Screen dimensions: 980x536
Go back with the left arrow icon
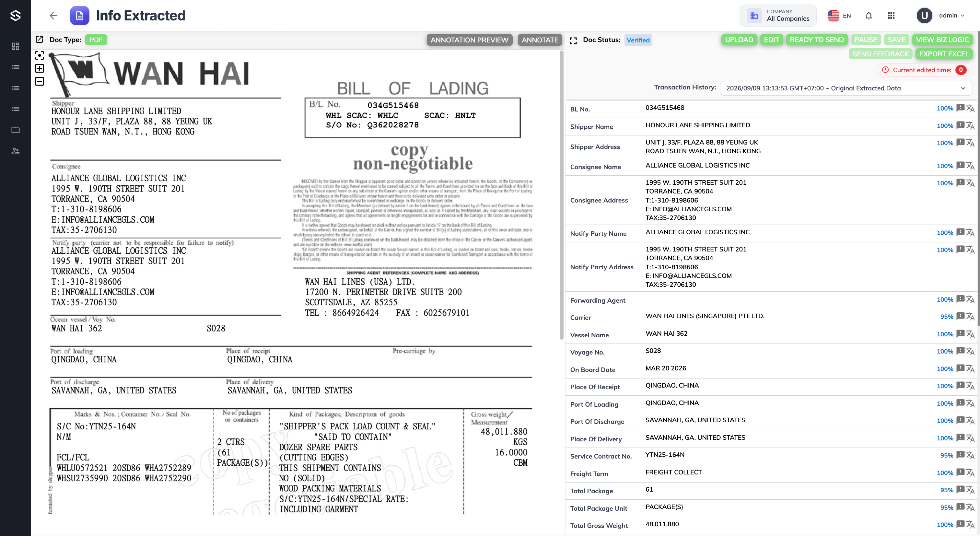(x=54, y=16)
